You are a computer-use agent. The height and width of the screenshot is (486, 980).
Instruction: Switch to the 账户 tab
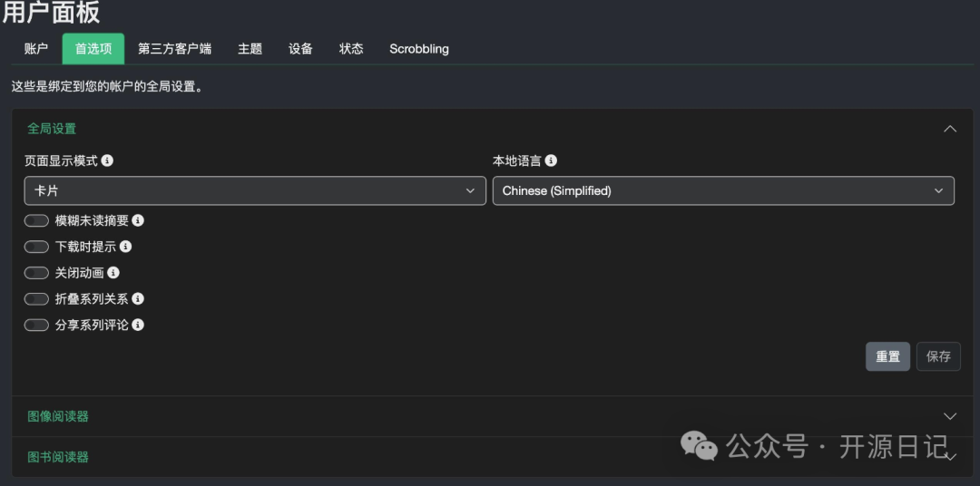point(36,49)
